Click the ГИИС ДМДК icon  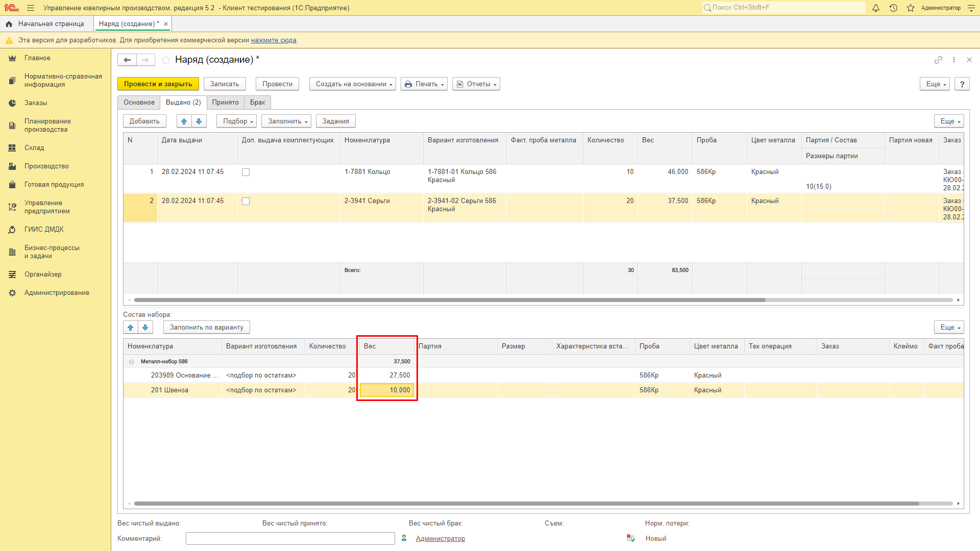(x=12, y=230)
